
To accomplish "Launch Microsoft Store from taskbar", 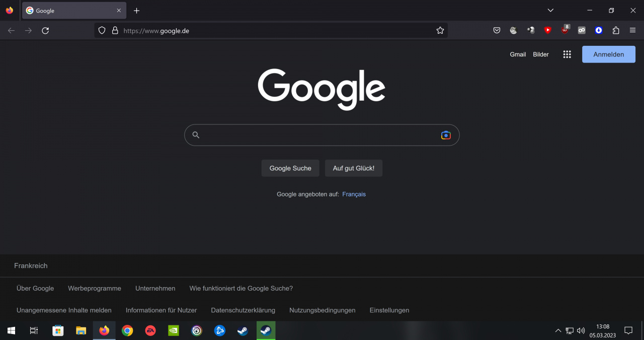I will [58, 330].
